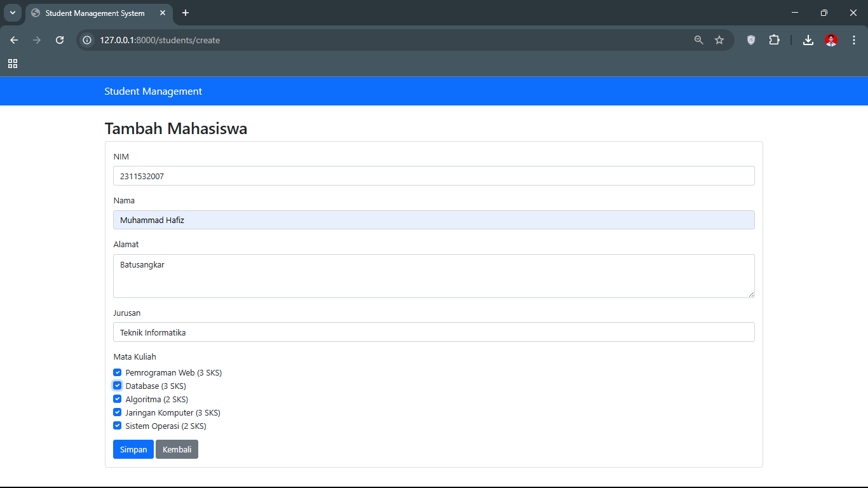Screen dimensions: 868x488
Task: Click the Kembali button
Action: tap(177, 449)
